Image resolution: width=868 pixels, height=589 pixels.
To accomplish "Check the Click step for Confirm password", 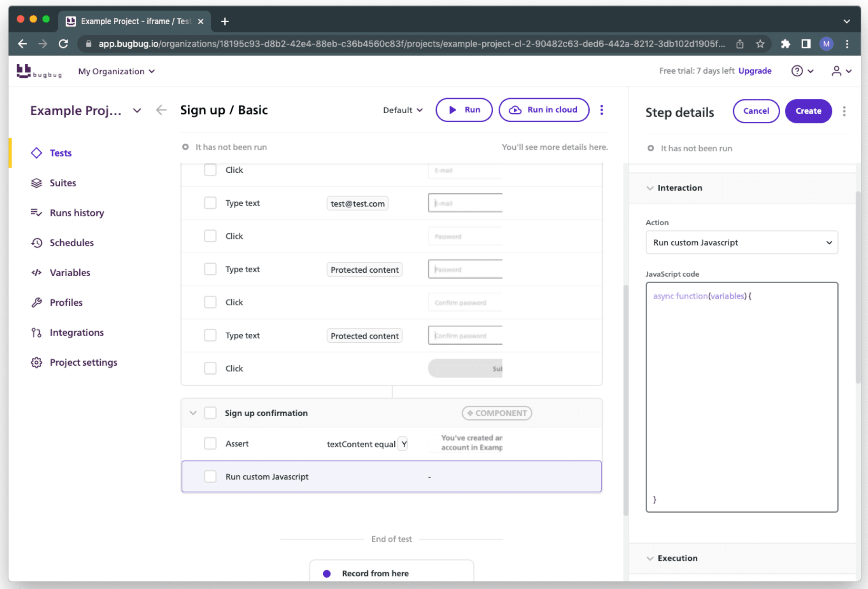I will [210, 302].
